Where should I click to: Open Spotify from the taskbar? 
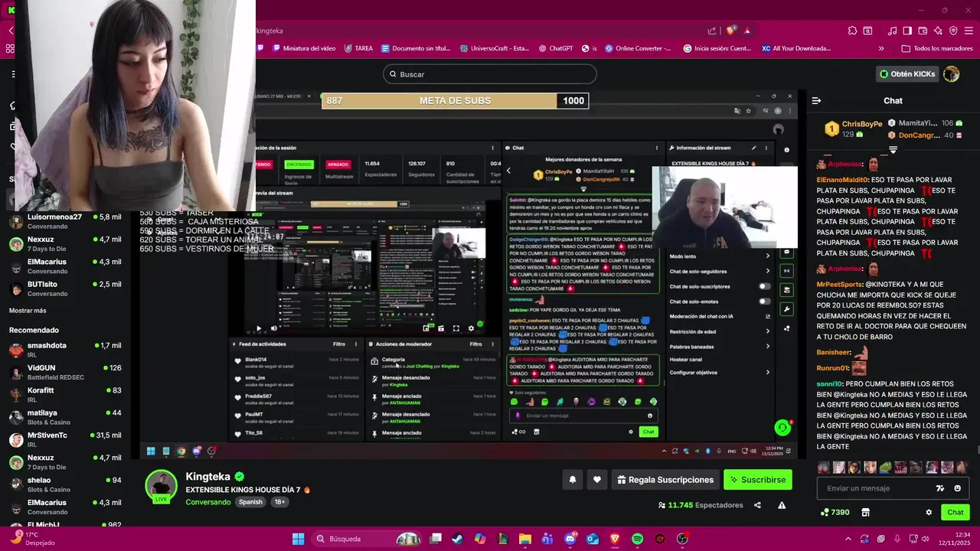[x=637, y=539]
